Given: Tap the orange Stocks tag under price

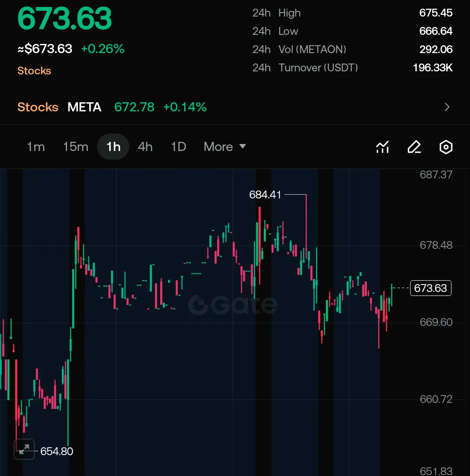Looking at the screenshot, I should 34,71.
